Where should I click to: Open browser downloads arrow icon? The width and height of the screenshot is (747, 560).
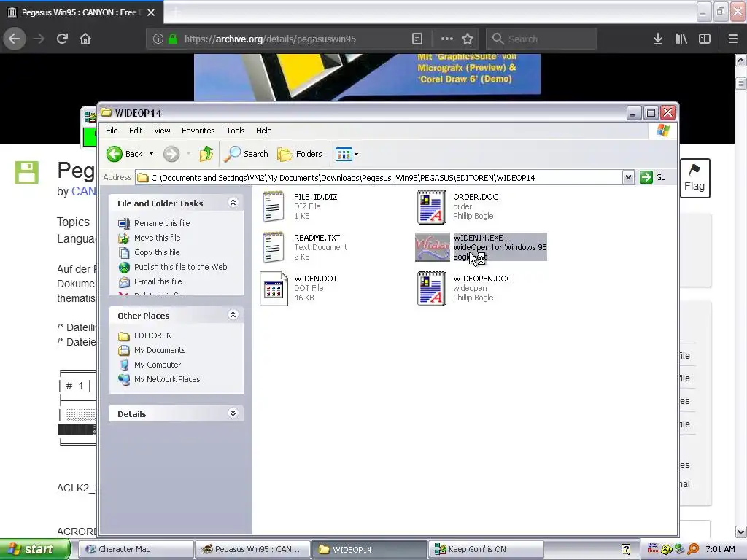658,39
